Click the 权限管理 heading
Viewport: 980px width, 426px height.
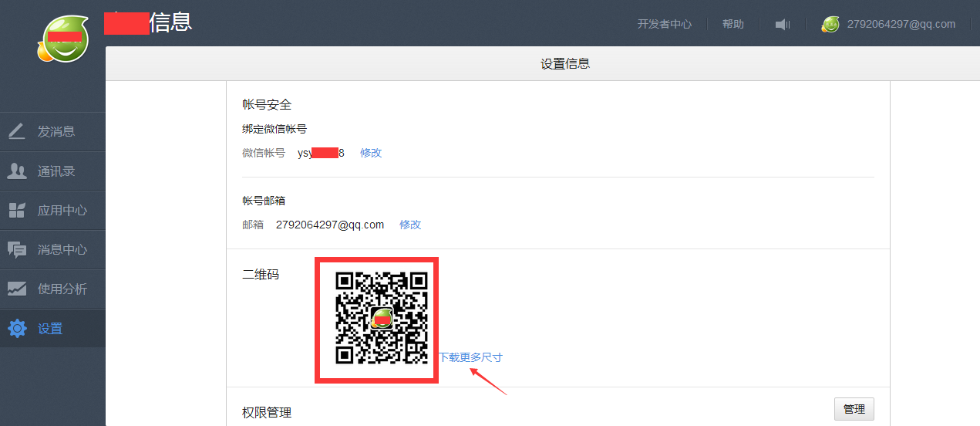(x=267, y=413)
